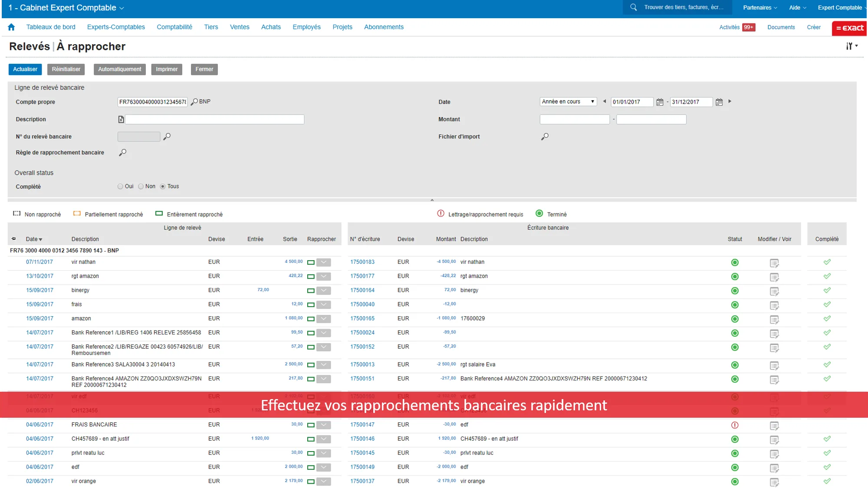Viewport: 868px width, 488px height.
Task: Open edit/view icon for entry 17500147
Action: (774, 426)
